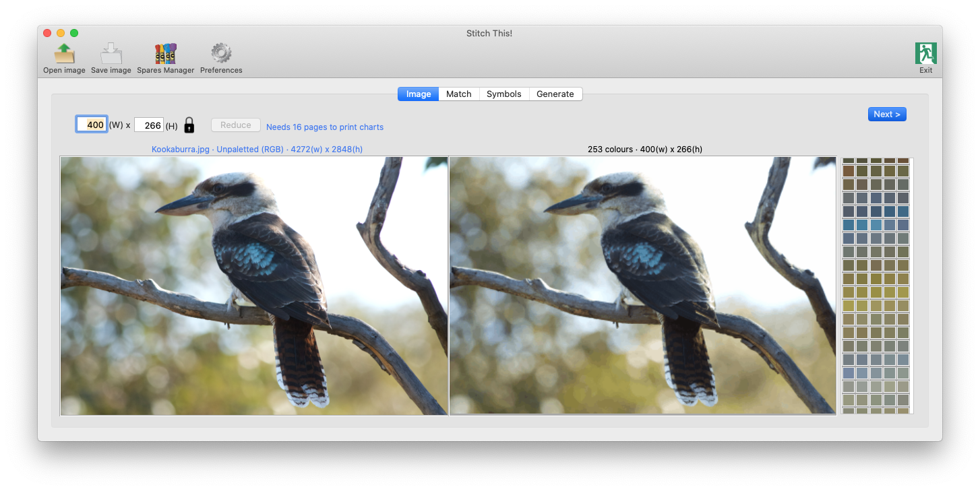Click the Kookaburra.jpg file info label
980x491 pixels.
[257, 150]
